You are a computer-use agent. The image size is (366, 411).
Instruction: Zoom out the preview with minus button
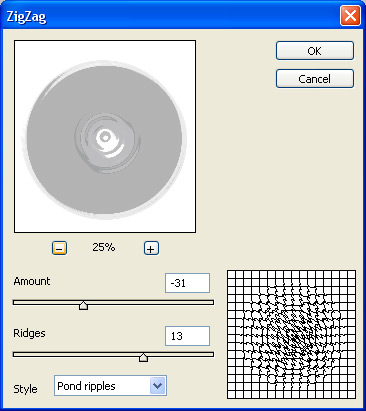[59, 248]
